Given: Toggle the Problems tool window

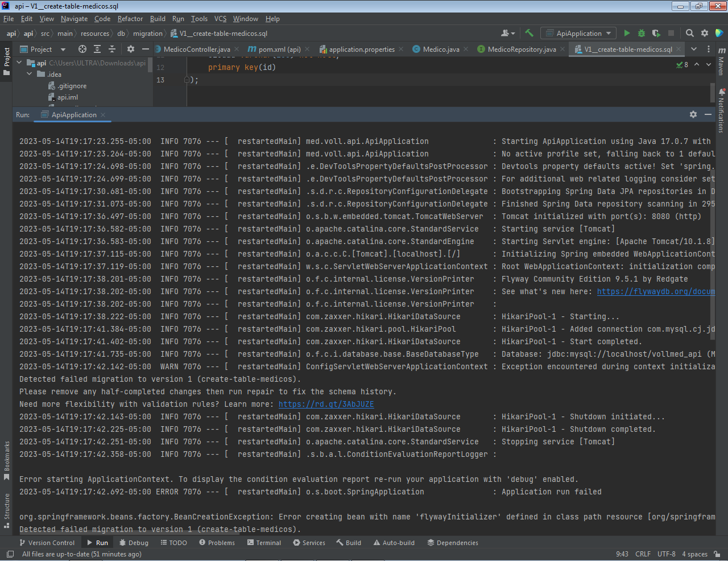Looking at the screenshot, I should tap(217, 543).
